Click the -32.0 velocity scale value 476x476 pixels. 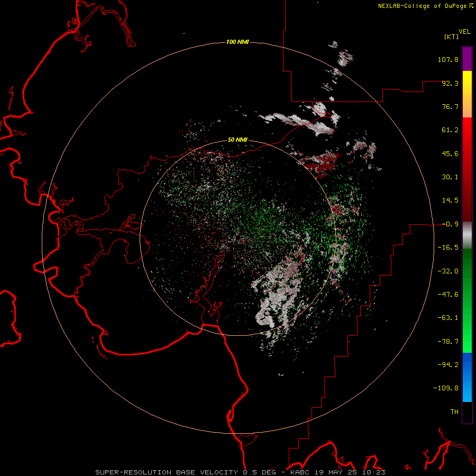448,271
